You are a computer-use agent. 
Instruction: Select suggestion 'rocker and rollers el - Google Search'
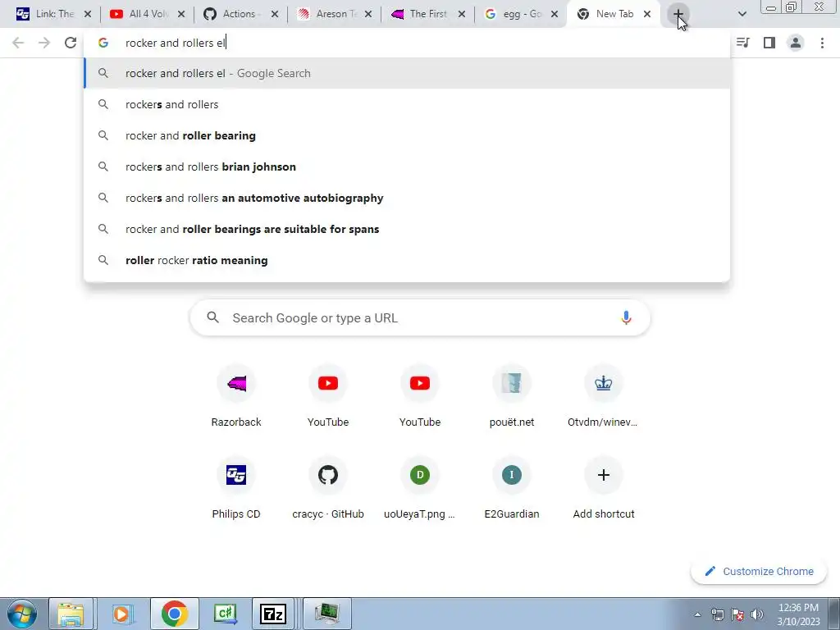click(x=407, y=73)
